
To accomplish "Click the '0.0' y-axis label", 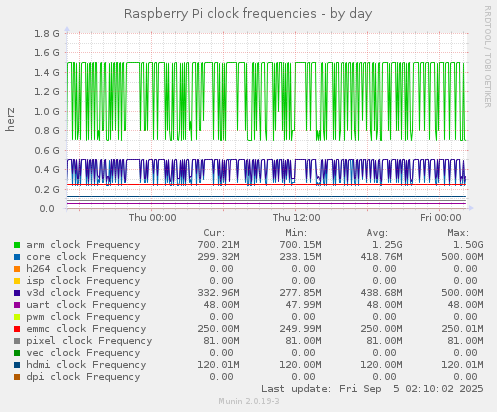I will 47,209.
